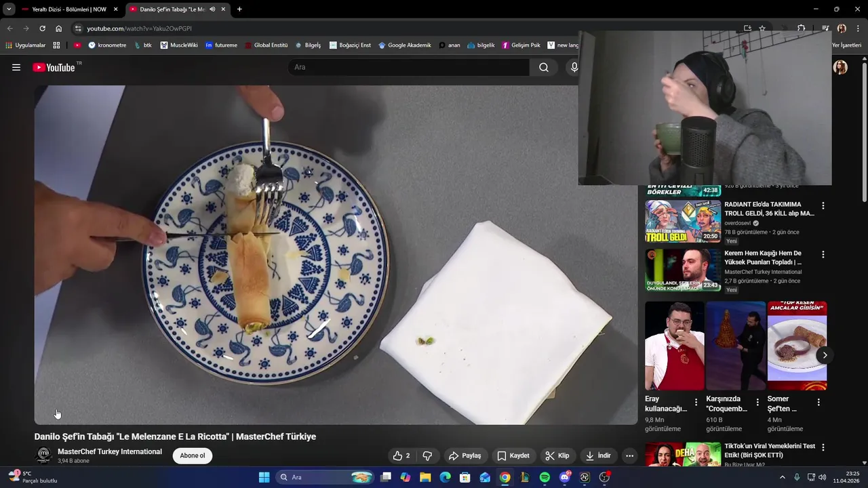This screenshot has height=488, width=868.
Task: Mute the tab's audio speaker icon
Action: (x=212, y=9)
